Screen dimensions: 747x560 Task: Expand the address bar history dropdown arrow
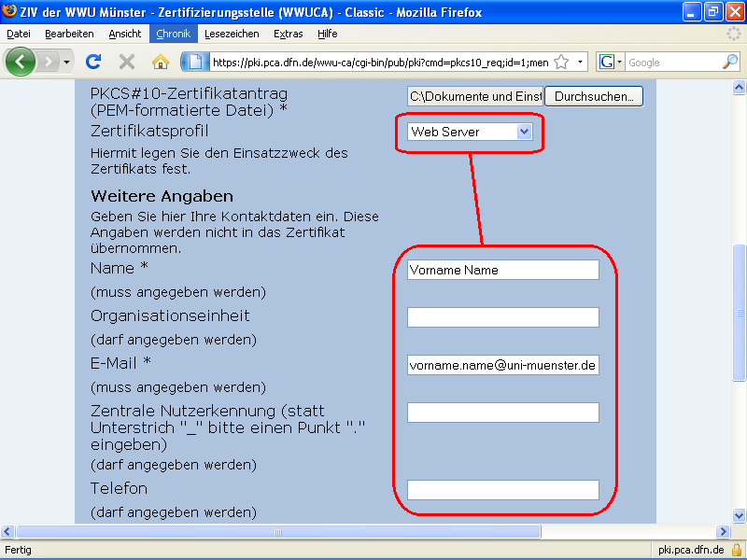581,62
